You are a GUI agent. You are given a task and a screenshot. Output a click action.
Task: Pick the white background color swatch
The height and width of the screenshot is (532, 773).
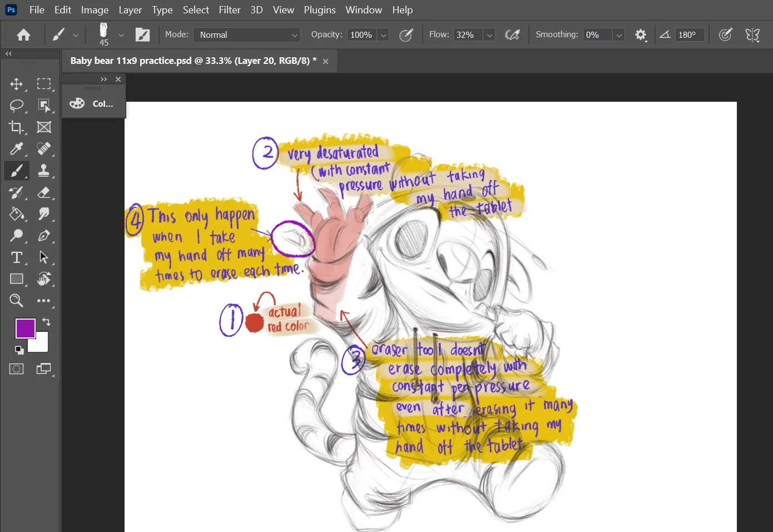[41, 345]
